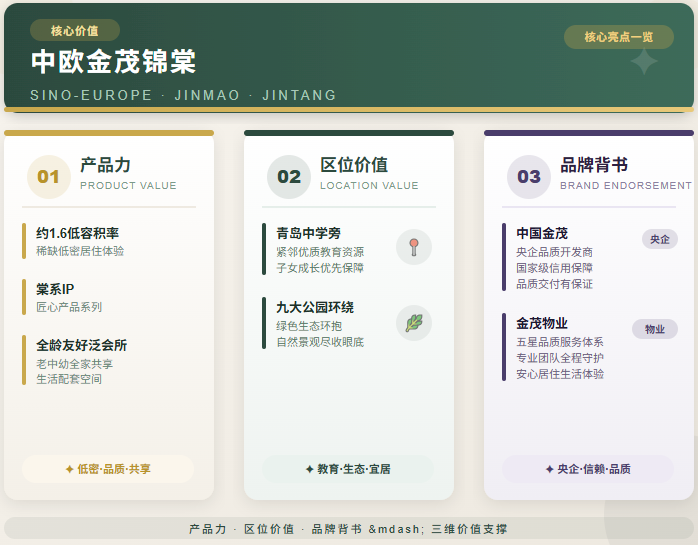Click the 生活配套空间 line
The height and width of the screenshot is (545, 698).
point(69,379)
